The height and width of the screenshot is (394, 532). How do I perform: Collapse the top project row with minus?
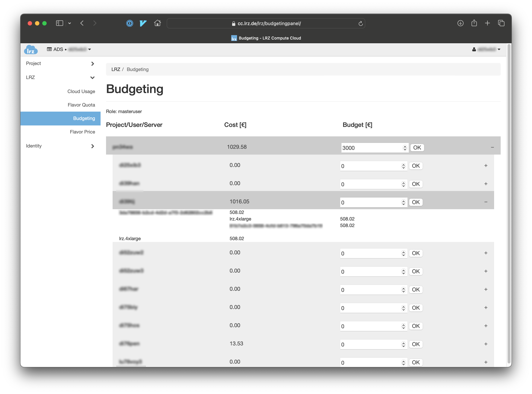tap(492, 147)
